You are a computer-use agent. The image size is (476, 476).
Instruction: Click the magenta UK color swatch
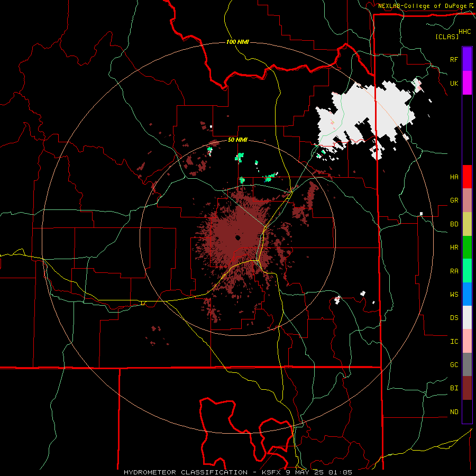click(x=467, y=83)
